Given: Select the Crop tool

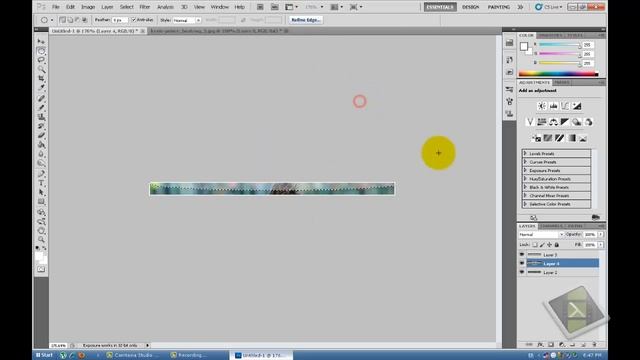Looking at the screenshot, I should click(x=41, y=78).
